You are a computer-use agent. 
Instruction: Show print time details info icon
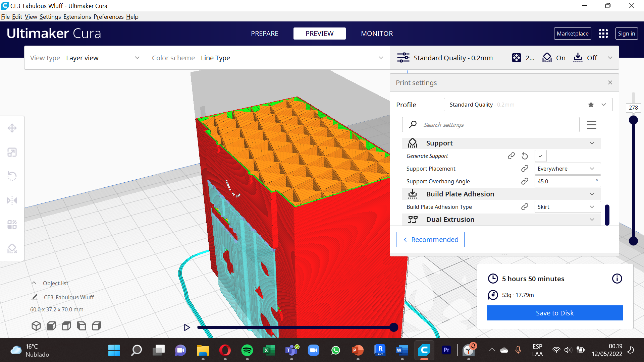coord(617,279)
